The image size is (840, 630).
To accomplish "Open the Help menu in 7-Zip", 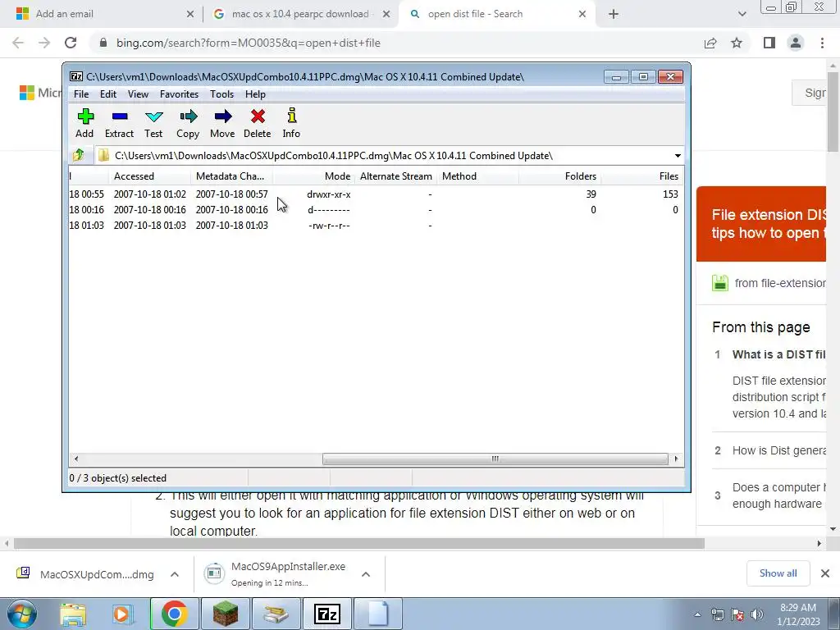I will [256, 94].
